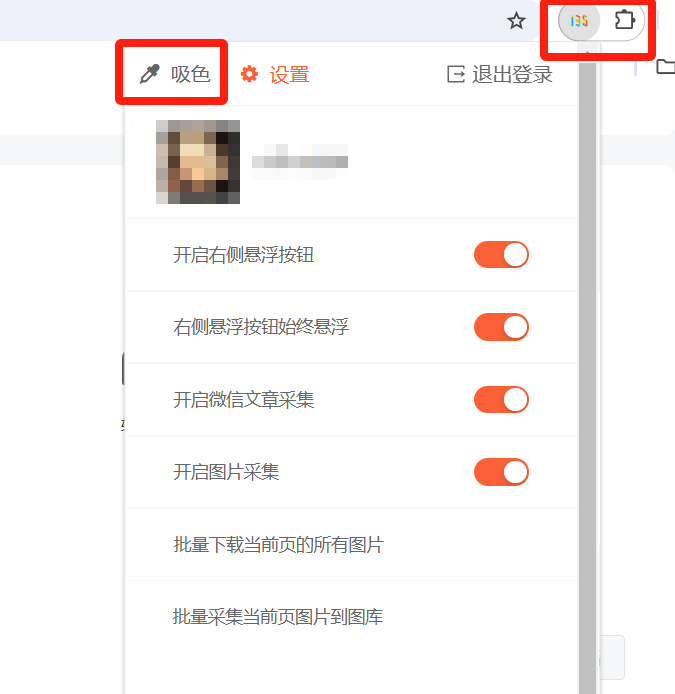This screenshot has height=694, width=675.
Task: Open the 135 editor extension icon
Action: (x=579, y=21)
